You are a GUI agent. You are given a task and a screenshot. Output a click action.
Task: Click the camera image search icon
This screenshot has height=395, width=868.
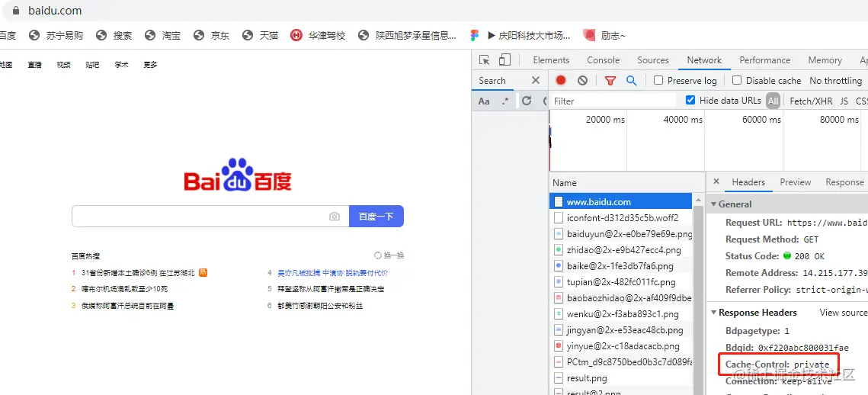tap(335, 217)
